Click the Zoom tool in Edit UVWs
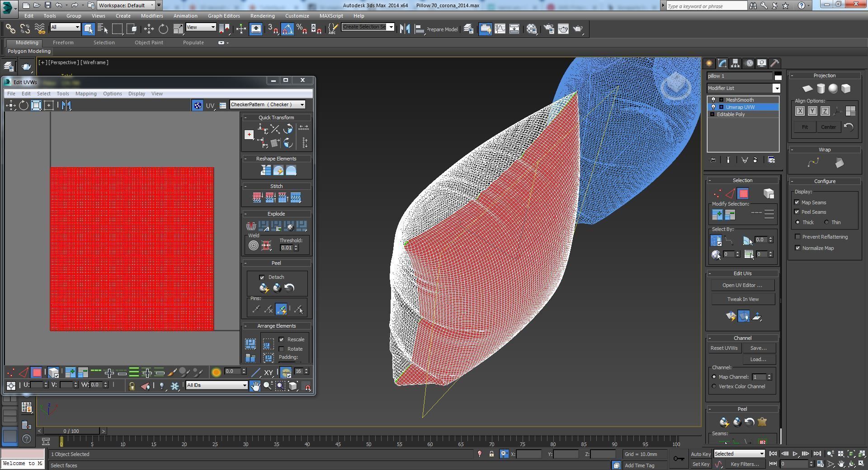This screenshot has height=470, width=868. tap(268, 386)
